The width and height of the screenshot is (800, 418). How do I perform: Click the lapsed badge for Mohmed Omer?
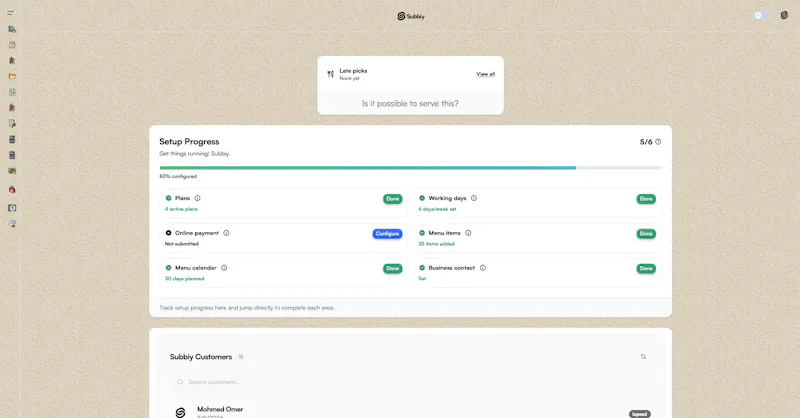(x=639, y=414)
